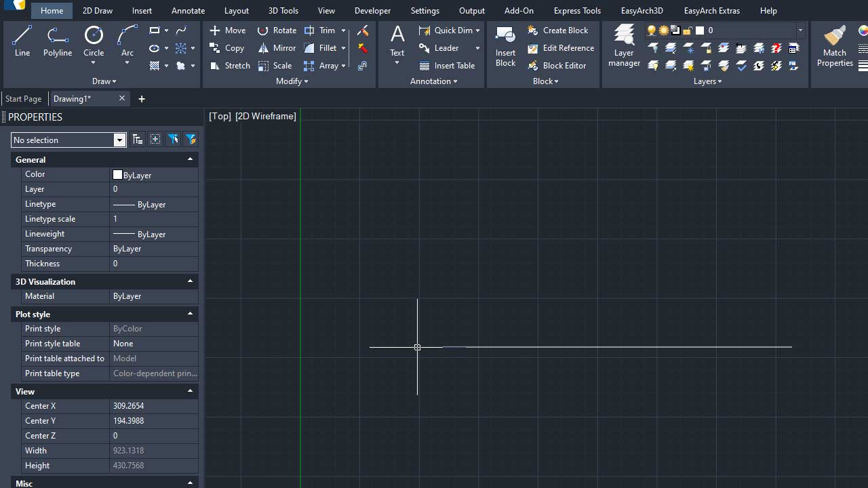Click the ByLayer color swatch
The width and height of the screenshot is (868, 488).
coord(118,175)
